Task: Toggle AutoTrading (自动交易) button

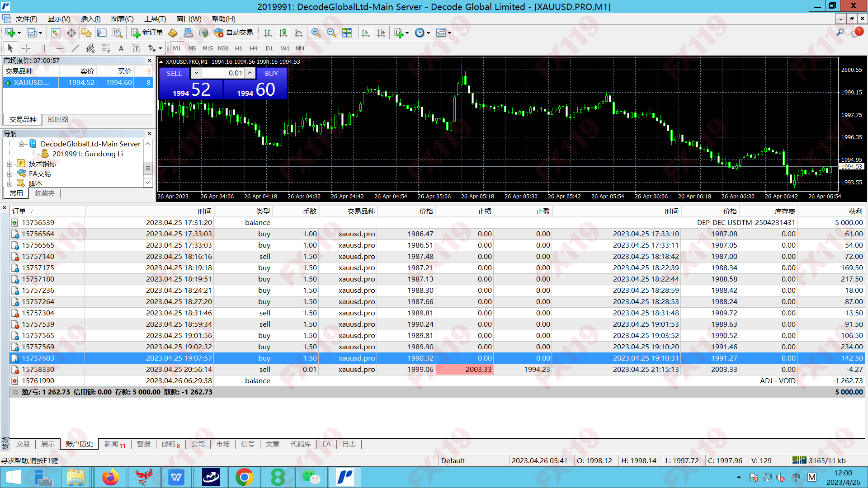Action: click(x=234, y=33)
